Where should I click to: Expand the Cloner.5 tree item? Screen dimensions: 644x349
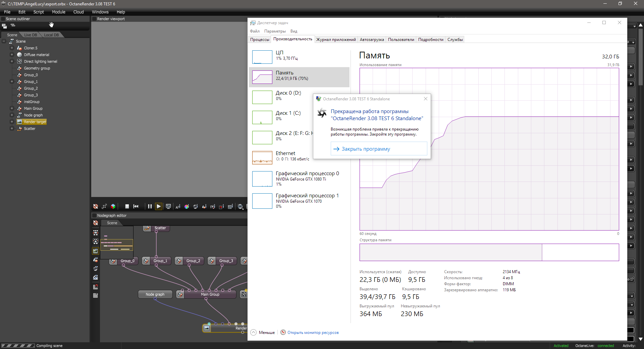12,48
